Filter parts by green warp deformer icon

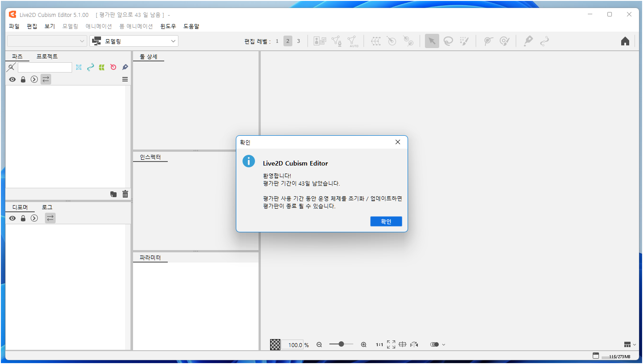coord(102,67)
